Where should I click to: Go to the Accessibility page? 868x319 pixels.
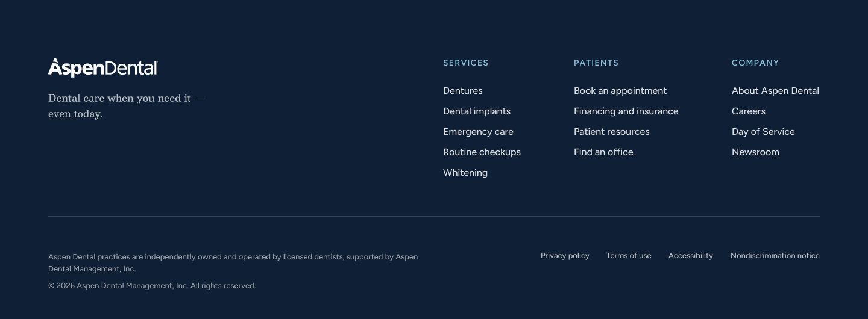tap(691, 256)
